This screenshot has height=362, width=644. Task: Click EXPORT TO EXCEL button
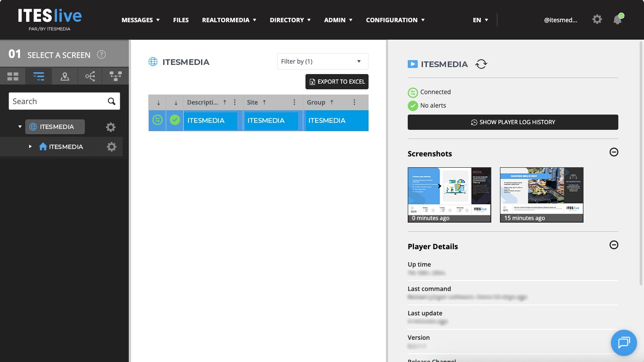(337, 81)
